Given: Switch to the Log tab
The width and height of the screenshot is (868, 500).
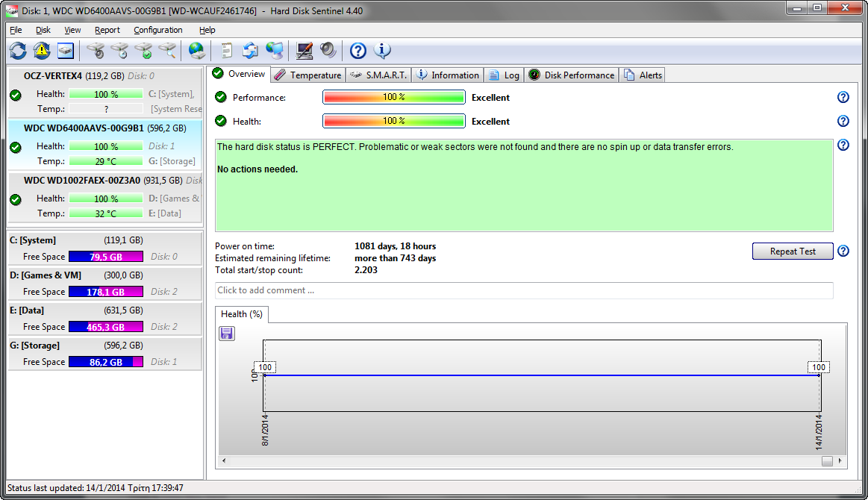Looking at the screenshot, I should tap(504, 75).
